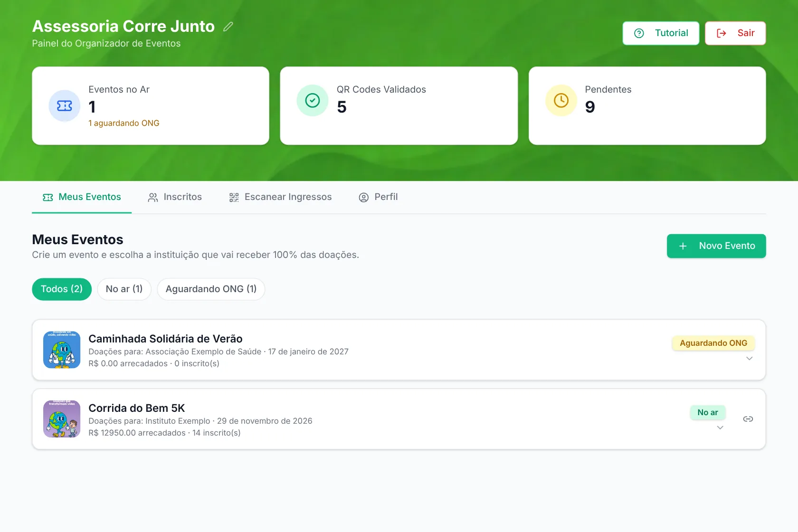Click the Corrida do Bem 5K title
This screenshot has height=532, width=798.
point(137,408)
